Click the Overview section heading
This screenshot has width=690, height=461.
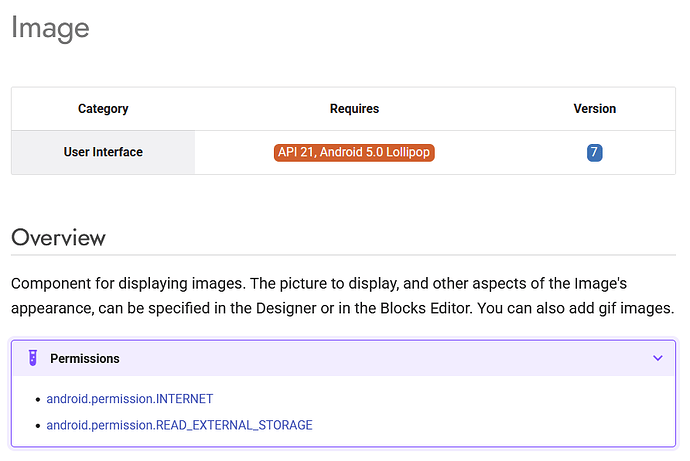58,238
